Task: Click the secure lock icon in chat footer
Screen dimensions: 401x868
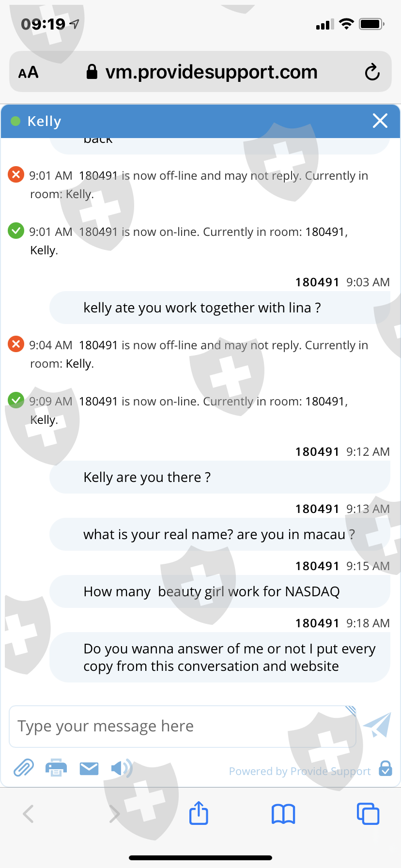Action: (386, 768)
